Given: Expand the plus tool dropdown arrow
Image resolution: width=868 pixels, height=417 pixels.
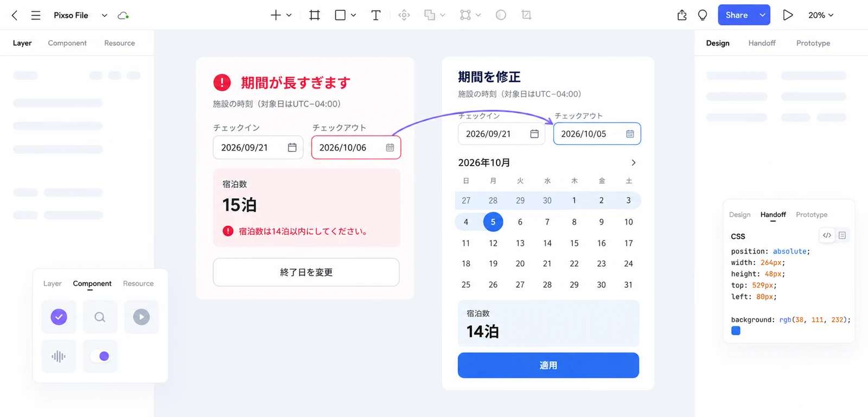Looking at the screenshot, I should click(289, 15).
